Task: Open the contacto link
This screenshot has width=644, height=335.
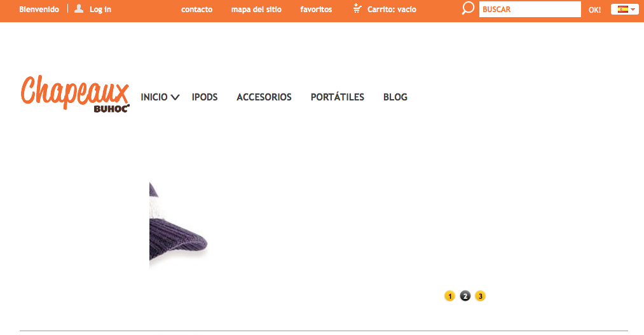Action: [196, 10]
